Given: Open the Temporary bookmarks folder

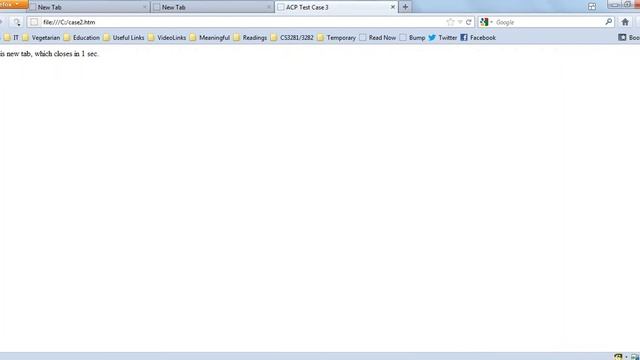Looking at the screenshot, I should [x=337, y=38].
